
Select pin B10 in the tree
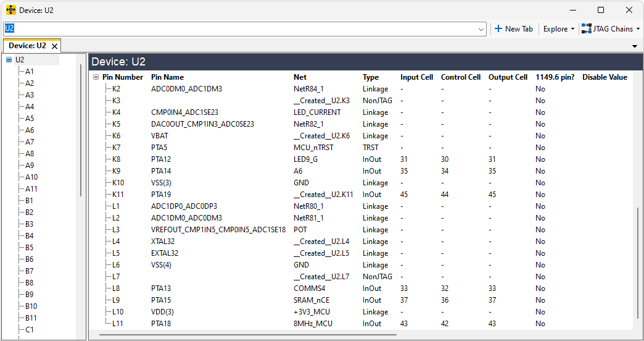pyautogui.click(x=31, y=306)
